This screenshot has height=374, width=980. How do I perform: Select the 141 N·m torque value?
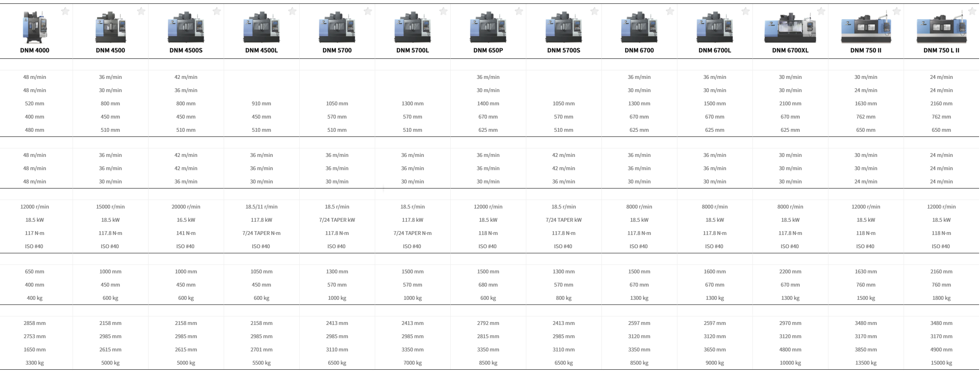click(186, 233)
